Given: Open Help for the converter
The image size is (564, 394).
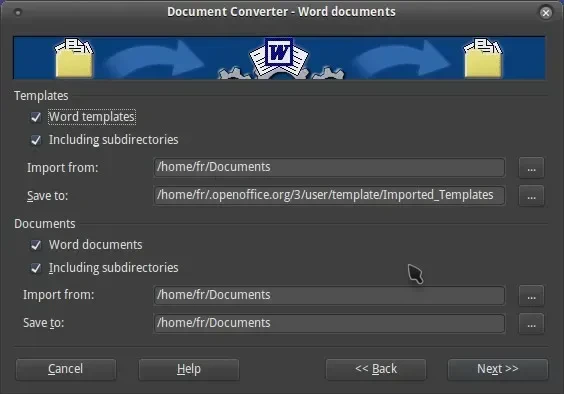Looking at the screenshot, I should point(189,369).
